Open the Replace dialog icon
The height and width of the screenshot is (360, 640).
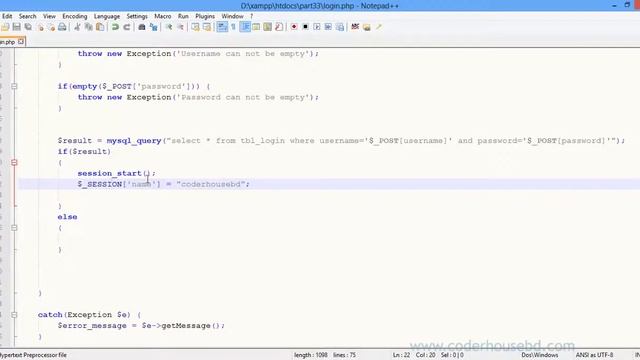(153, 27)
